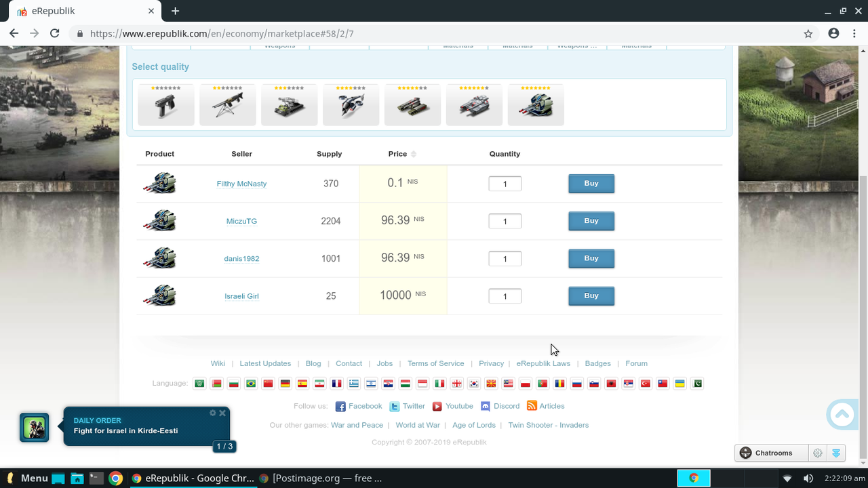Viewport: 868px width, 488px height.
Task: Switch to Postimage.org taskbar window
Action: [x=321, y=478]
